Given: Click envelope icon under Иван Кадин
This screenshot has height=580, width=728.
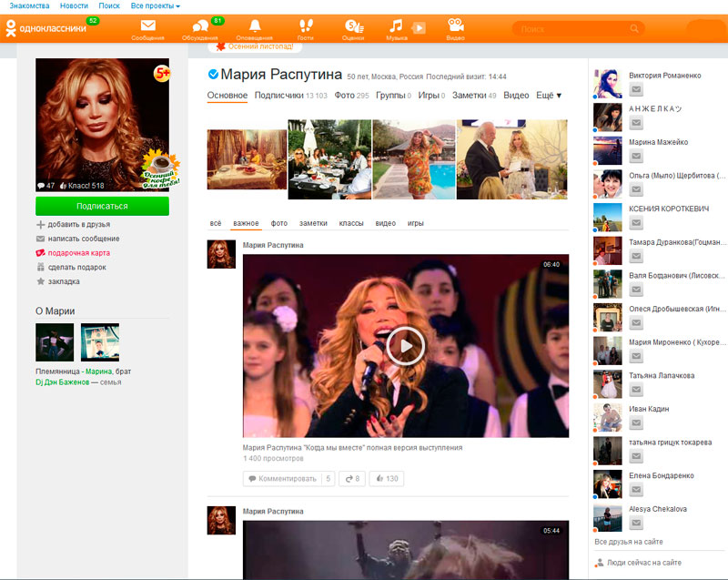Looking at the screenshot, I should (x=636, y=423).
